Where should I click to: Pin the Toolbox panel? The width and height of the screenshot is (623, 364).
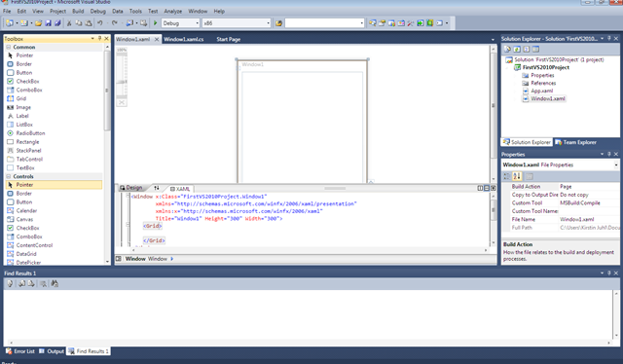[x=99, y=39]
